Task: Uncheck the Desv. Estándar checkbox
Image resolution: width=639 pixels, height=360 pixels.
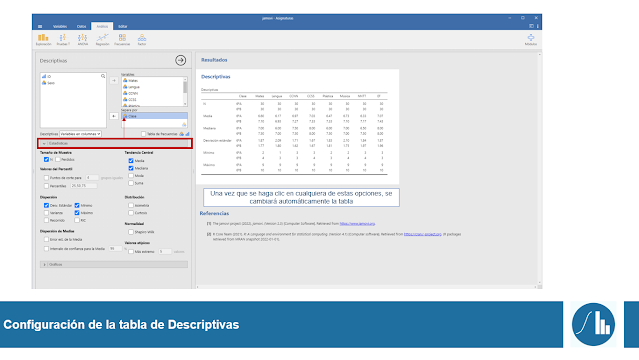Action: coord(46,205)
